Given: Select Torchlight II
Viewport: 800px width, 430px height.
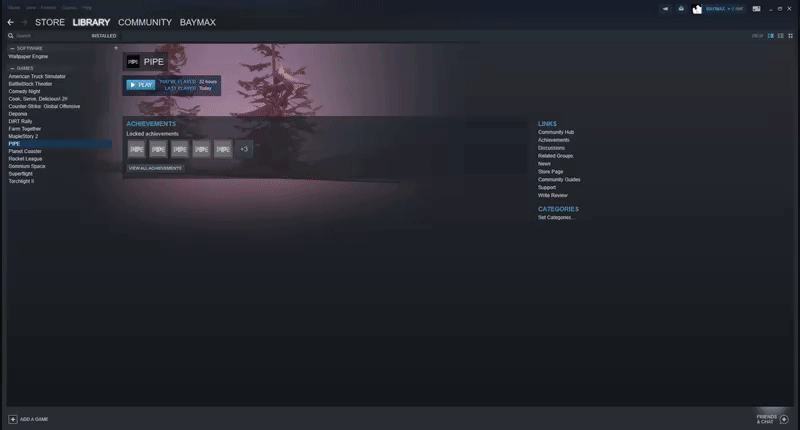Looking at the screenshot, I should (21, 181).
